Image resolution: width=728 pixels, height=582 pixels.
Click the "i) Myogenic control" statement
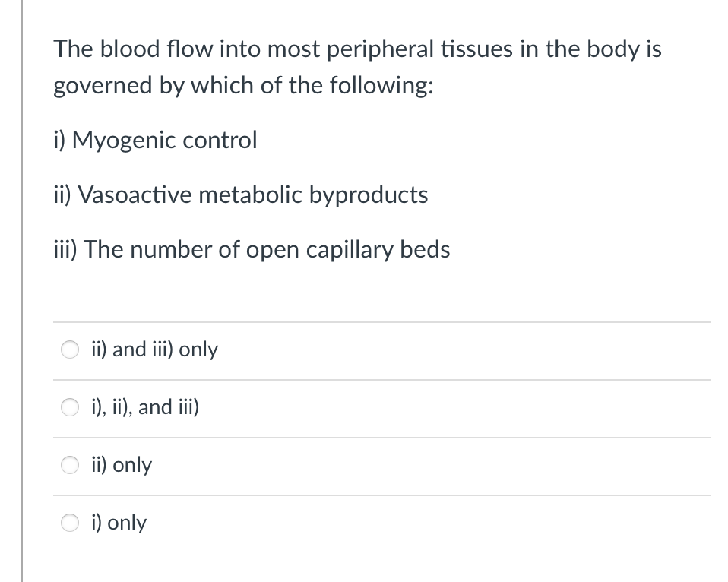(x=155, y=141)
